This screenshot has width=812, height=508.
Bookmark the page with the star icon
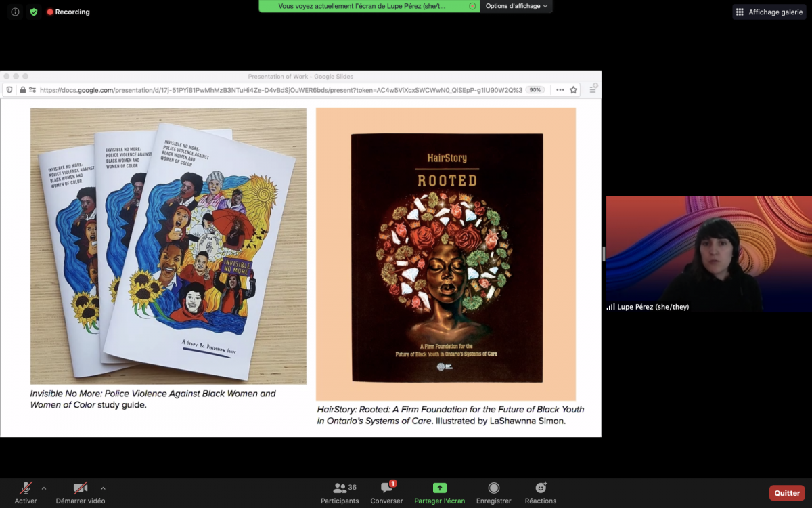pos(573,89)
